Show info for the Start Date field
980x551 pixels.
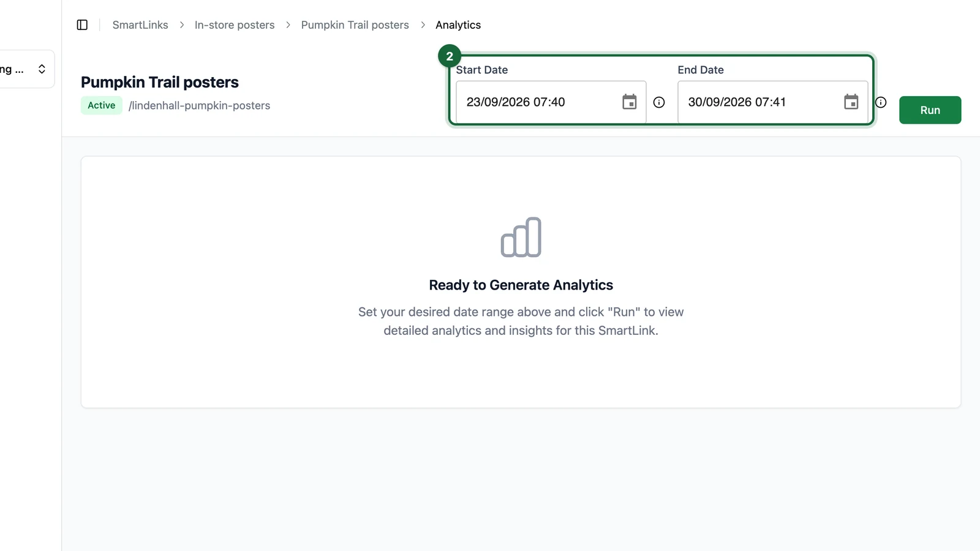click(659, 103)
